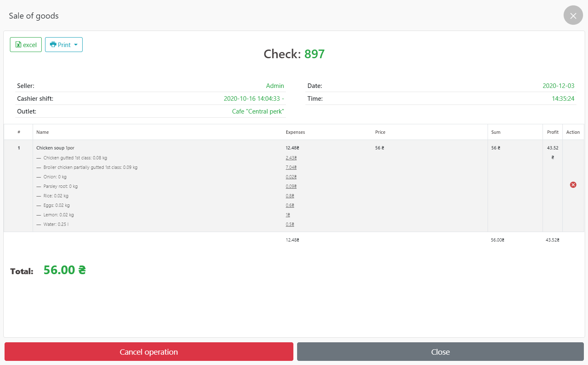The image size is (588, 365).
Task: Export the check to excel
Action: (26, 45)
